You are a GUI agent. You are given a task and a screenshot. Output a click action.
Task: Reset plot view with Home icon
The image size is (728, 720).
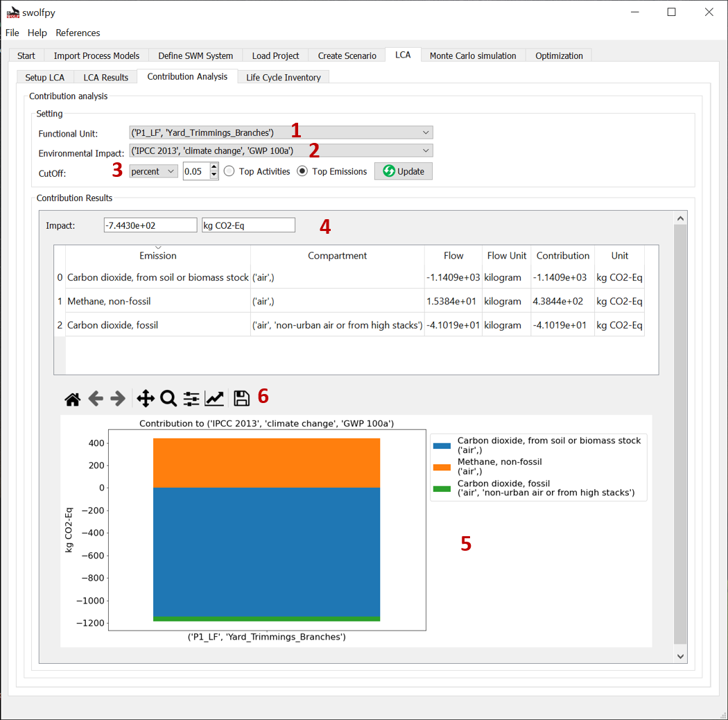(72, 399)
